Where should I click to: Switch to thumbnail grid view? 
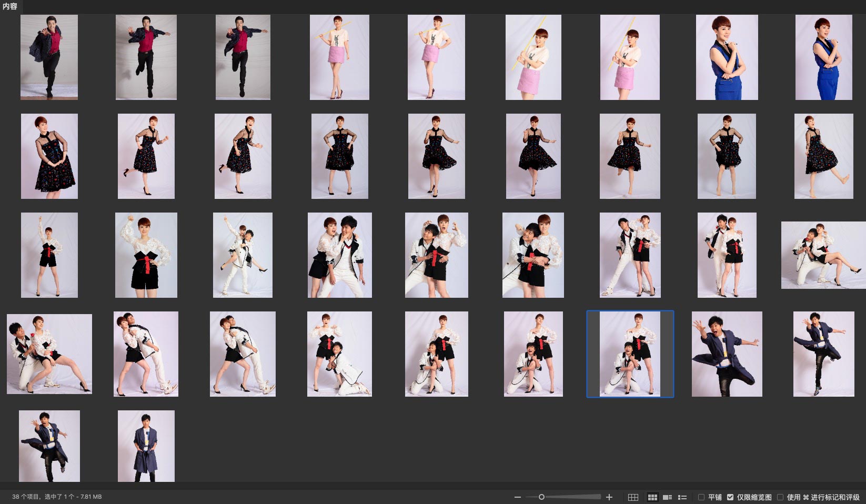pyautogui.click(x=652, y=497)
